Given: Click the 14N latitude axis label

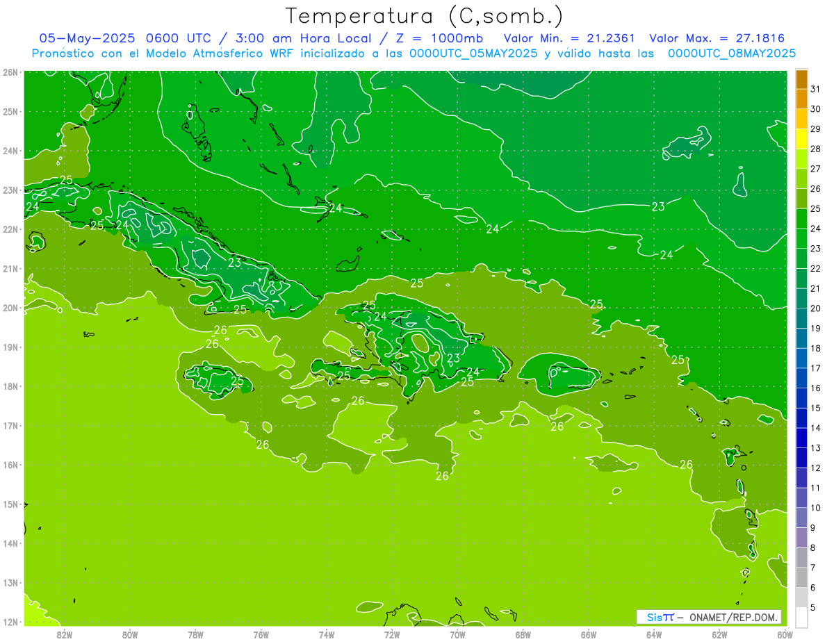Looking at the screenshot, I should (x=10, y=543).
